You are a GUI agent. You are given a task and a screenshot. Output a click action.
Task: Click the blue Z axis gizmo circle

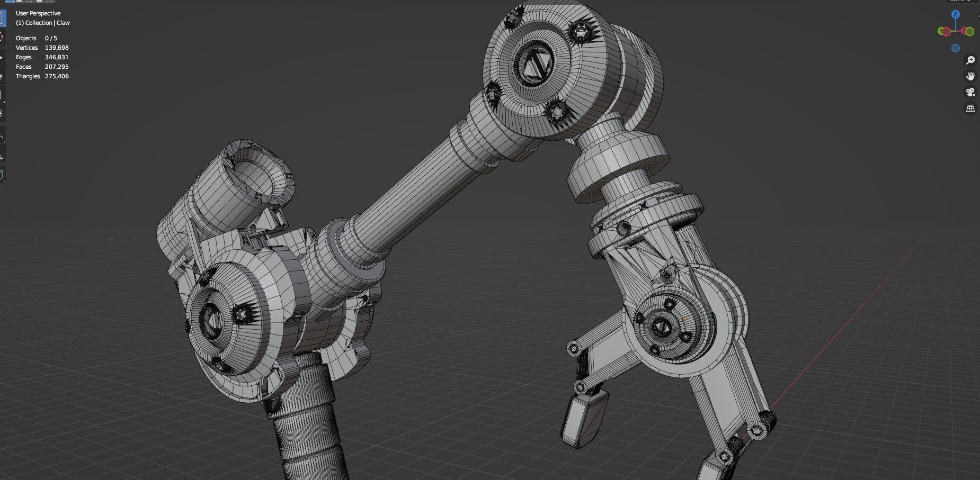click(956, 14)
